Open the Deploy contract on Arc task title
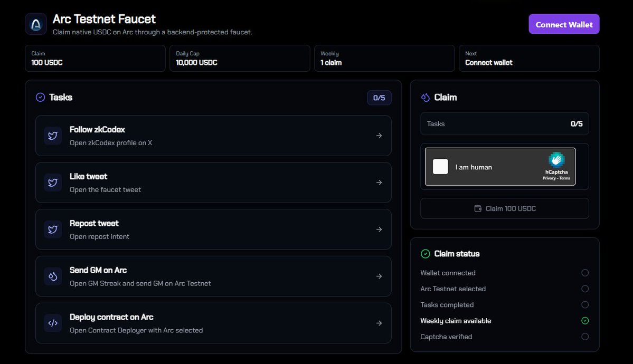Viewport: 633px width, 364px height. [x=111, y=317]
